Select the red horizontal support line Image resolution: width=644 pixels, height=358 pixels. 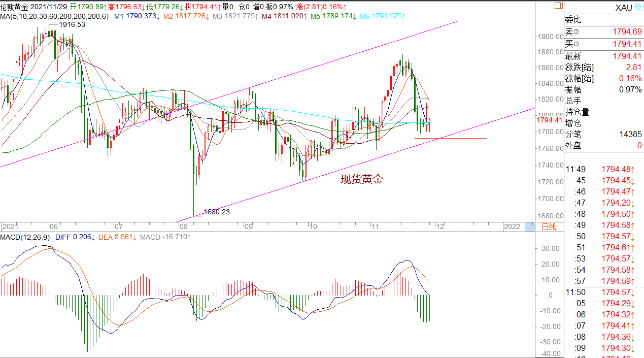pos(451,138)
